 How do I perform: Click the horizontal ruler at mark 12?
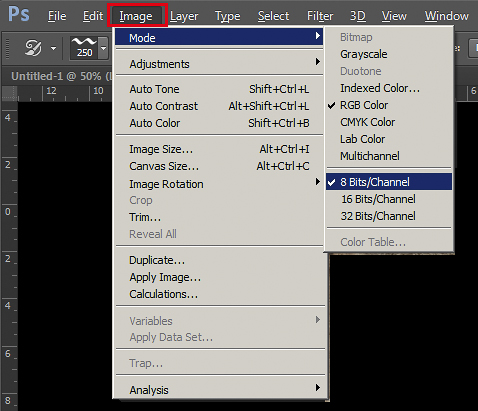click(x=51, y=91)
